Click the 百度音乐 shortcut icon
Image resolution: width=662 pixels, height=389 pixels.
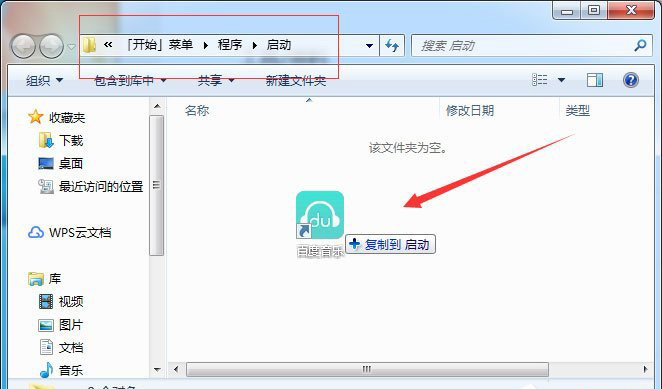pos(320,215)
